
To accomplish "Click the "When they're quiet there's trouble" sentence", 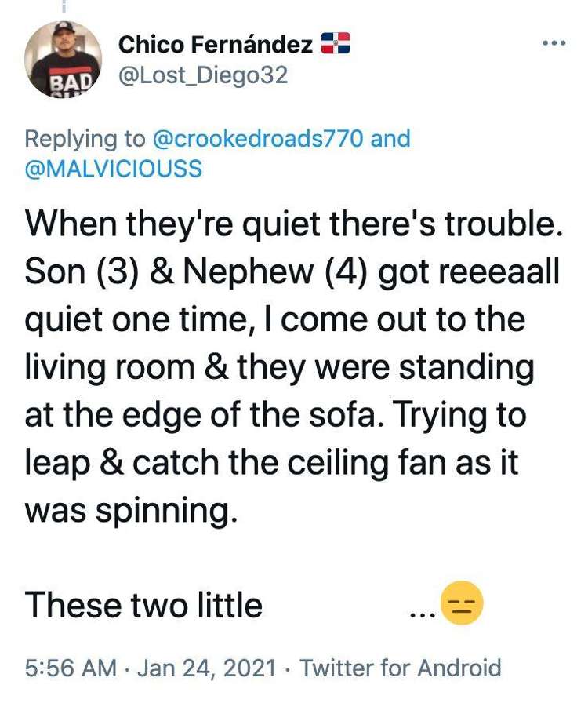I will pos(293,224).
